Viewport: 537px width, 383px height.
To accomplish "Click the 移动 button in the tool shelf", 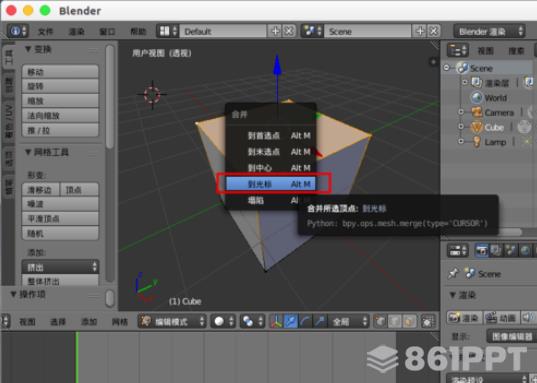I will coord(60,72).
